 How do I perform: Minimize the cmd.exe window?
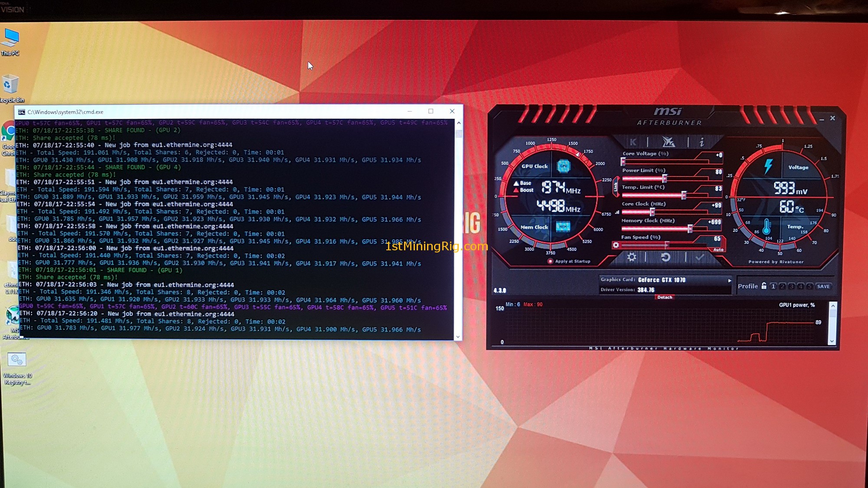point(409,111)
